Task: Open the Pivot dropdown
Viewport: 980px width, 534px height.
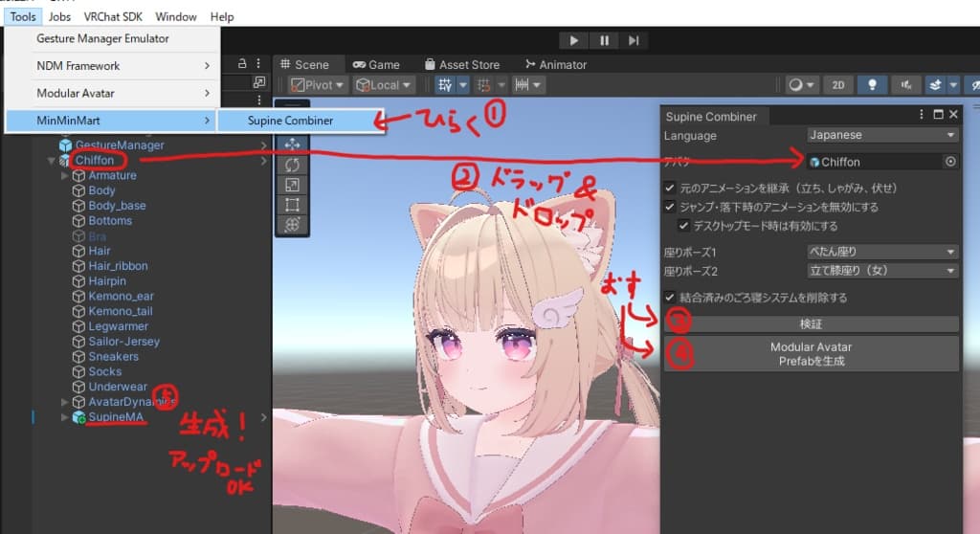Action: pyautogui.click(x=318, y=85)
